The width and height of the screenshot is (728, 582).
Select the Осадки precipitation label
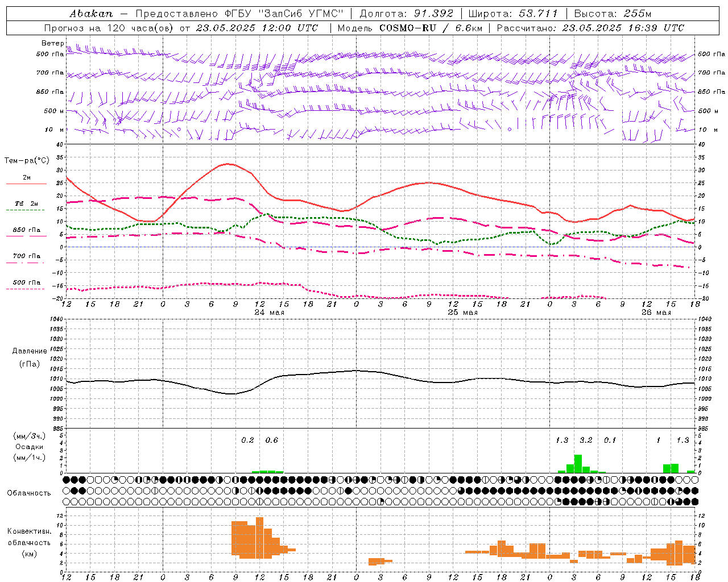coord(30,447)
